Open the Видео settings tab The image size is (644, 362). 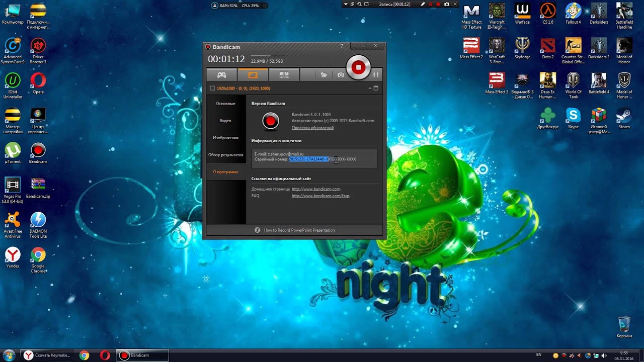[226, 121]
